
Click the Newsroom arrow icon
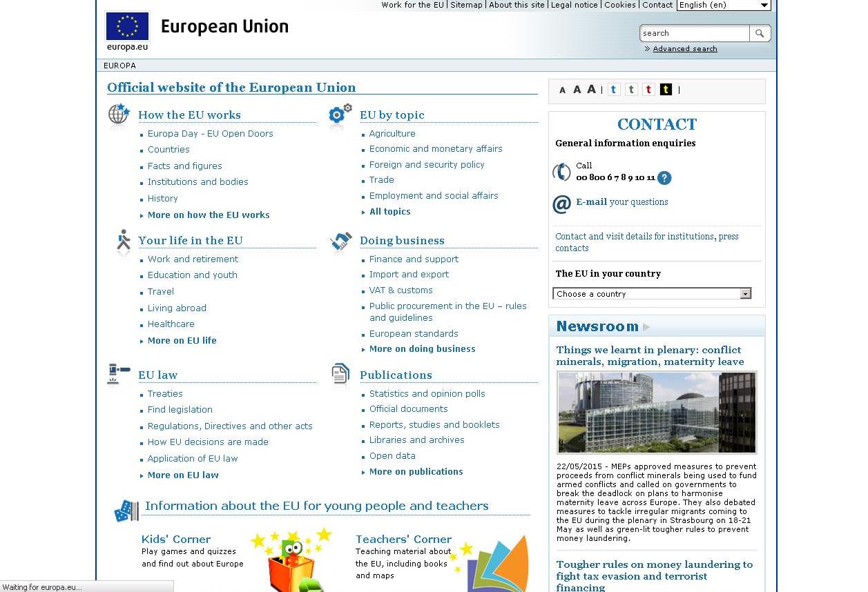click(646, 327)
